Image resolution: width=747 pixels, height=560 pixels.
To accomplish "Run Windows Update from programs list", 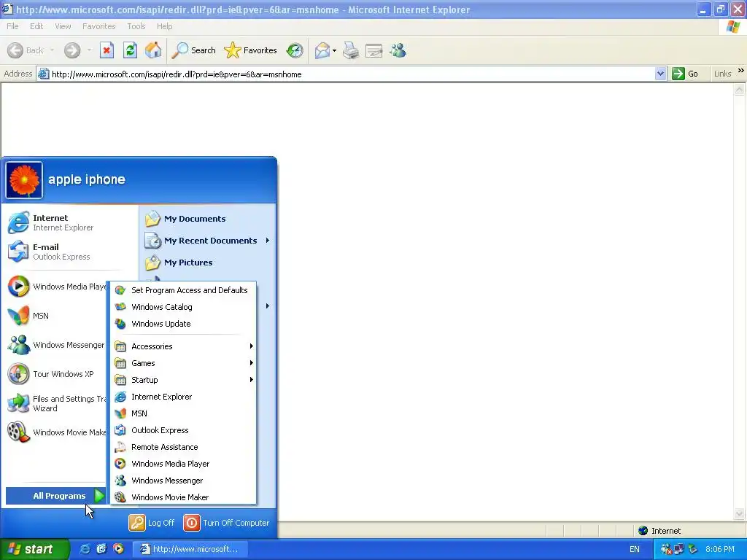I will point(183,324).
